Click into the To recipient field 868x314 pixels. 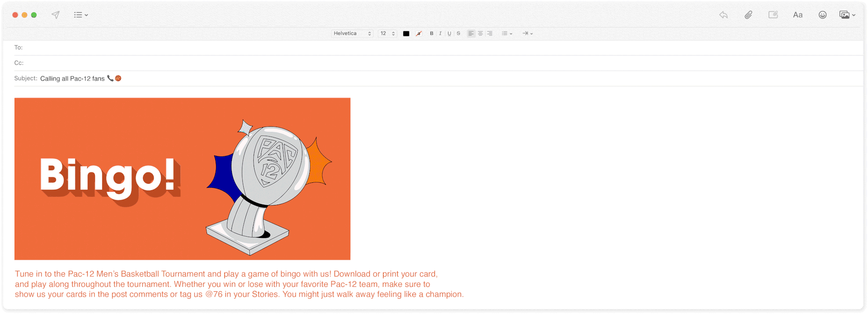click(x=438, y=48)
